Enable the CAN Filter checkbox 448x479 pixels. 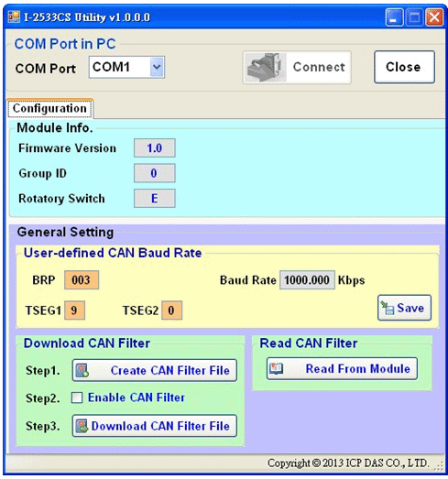(77, 397)
